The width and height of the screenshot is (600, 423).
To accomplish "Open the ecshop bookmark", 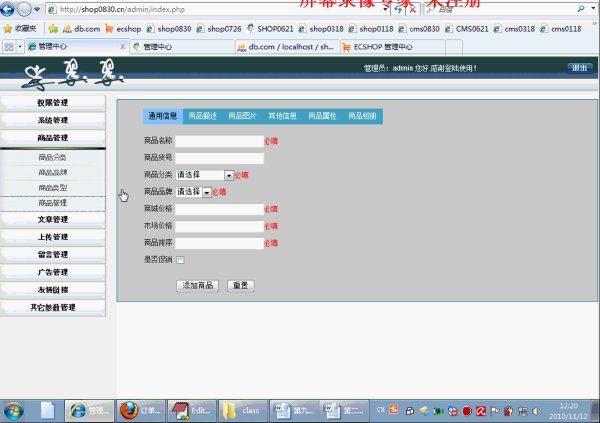I will click(123, 29).
